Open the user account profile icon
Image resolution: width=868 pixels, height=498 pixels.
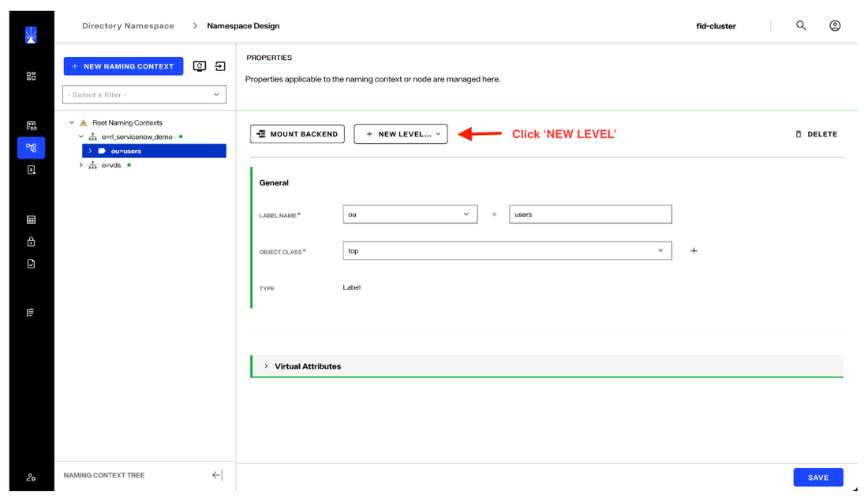pos(835,25)
